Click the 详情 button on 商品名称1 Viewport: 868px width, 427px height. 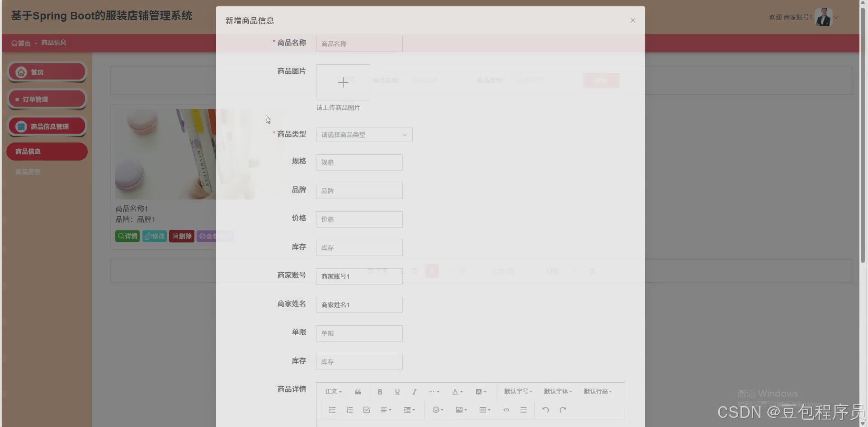[127, 236]
